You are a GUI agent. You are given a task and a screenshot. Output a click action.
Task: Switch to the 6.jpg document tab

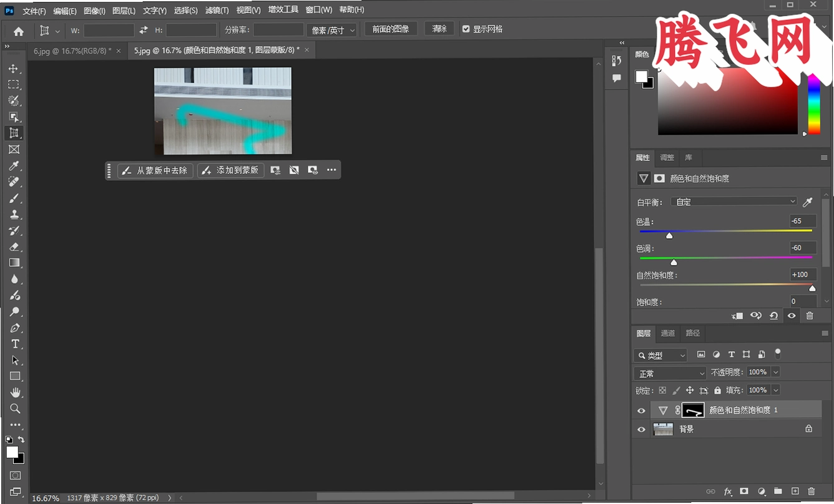[72, 51]
